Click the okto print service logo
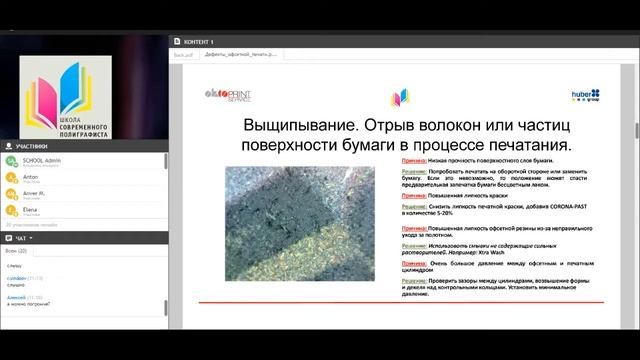Viewport: 640px width, 360px height. (228, 96)
